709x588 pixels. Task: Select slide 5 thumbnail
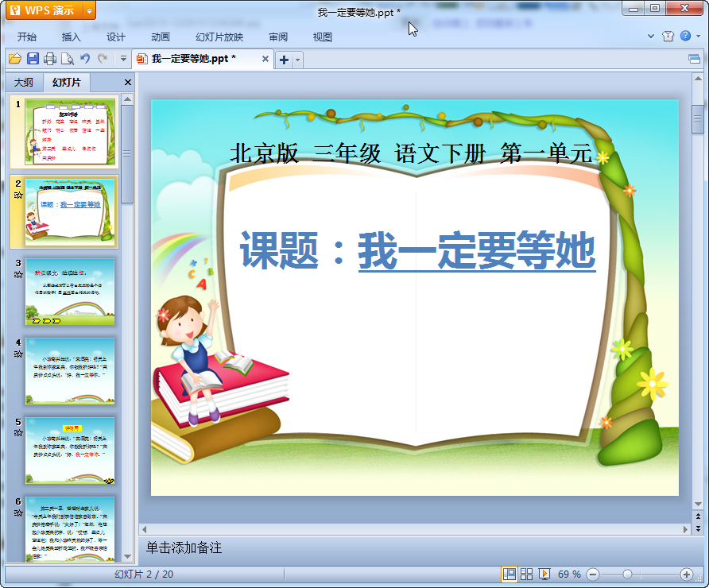click(x=70, y=451)
